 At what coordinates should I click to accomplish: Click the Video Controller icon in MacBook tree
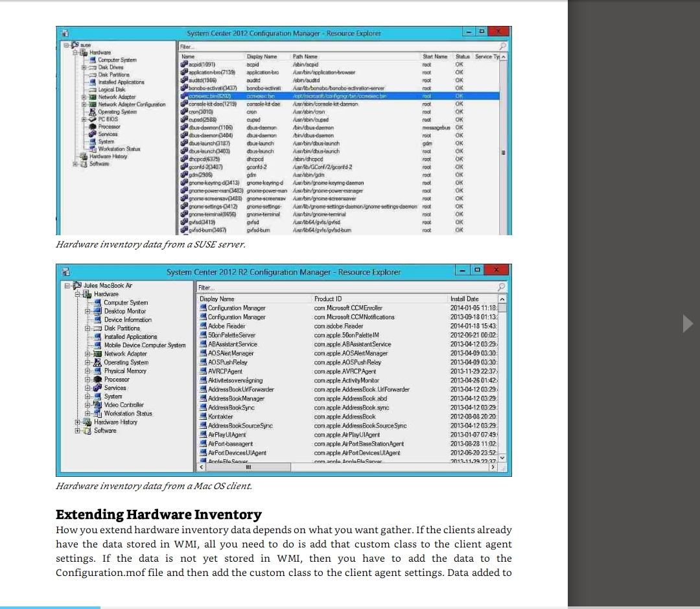[x=97, y=405]
